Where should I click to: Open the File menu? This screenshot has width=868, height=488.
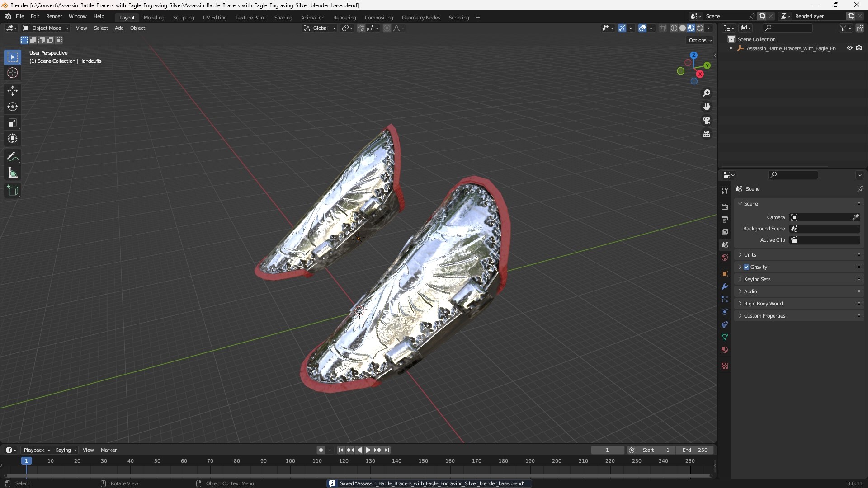click(20, 16)
